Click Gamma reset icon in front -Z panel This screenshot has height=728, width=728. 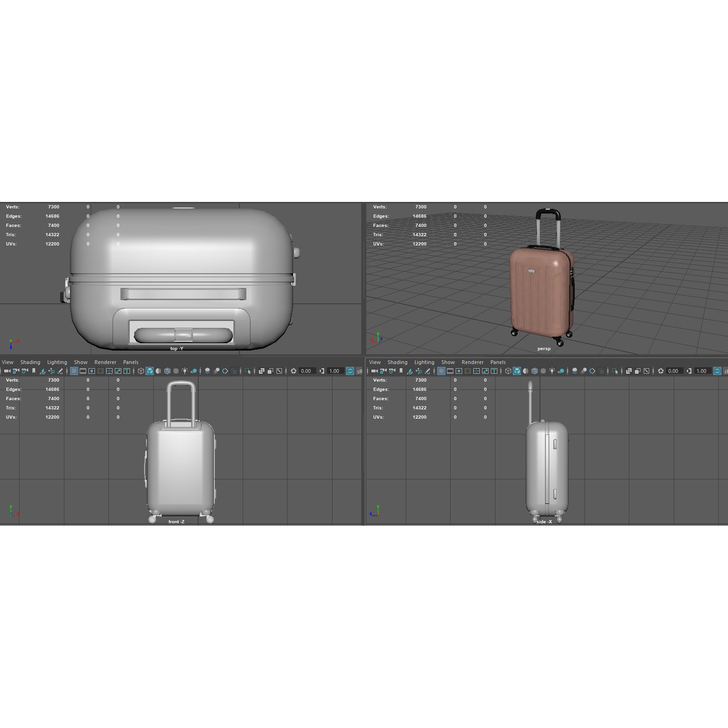tap(322, 371)
